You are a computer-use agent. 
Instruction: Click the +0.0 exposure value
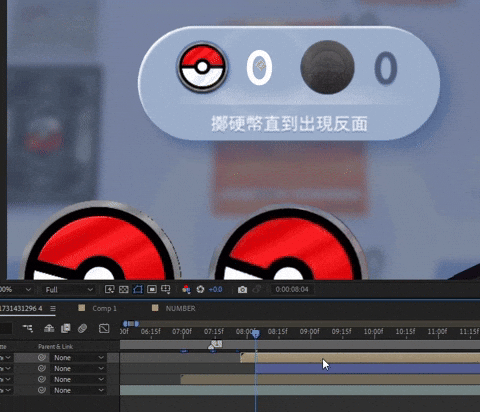pyautogui.click(x=215, y=289)
